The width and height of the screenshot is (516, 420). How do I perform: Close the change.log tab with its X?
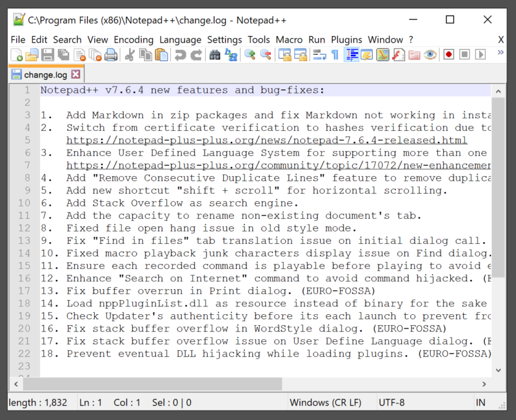click(76, 75)
